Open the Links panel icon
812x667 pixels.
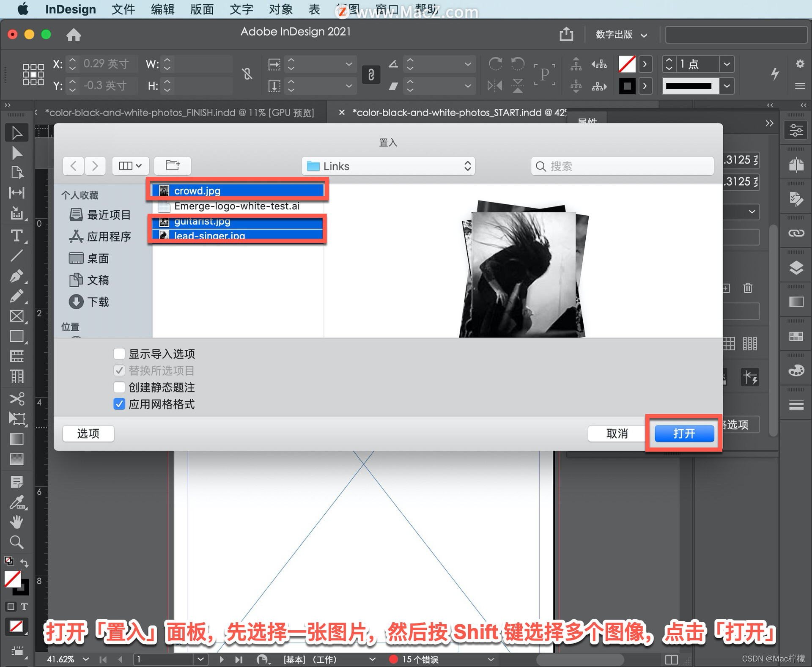(x=796, y=233)
